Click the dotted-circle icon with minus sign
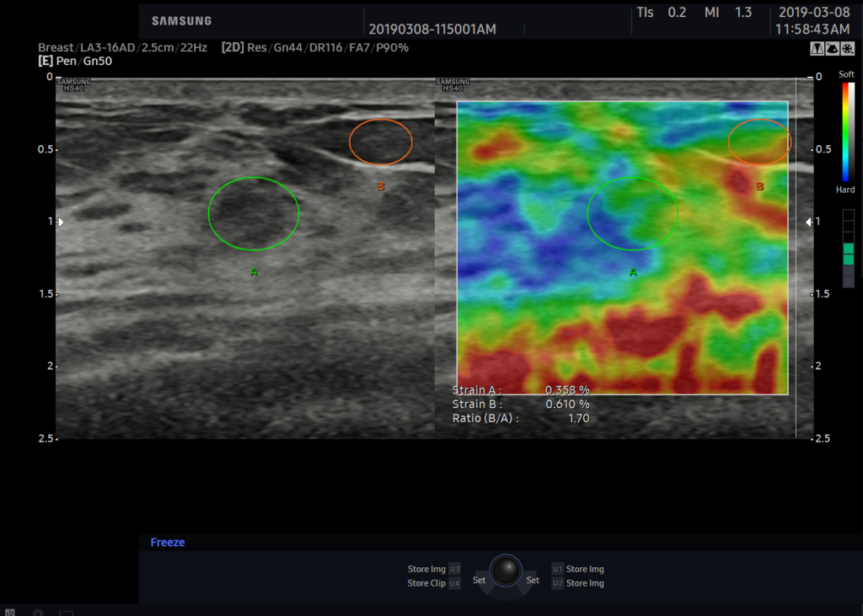Viewport: 863px width, 616px height. [x=848, y=48]
